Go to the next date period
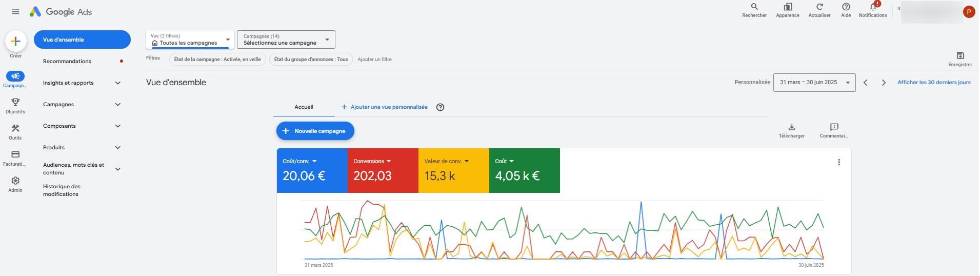 884,83
